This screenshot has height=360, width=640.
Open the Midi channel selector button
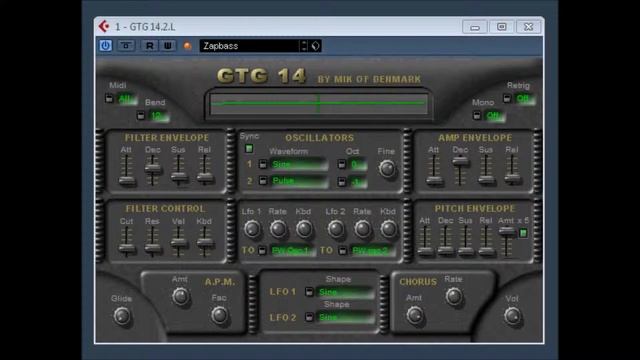pyautogui.click(x=109, y=98)
